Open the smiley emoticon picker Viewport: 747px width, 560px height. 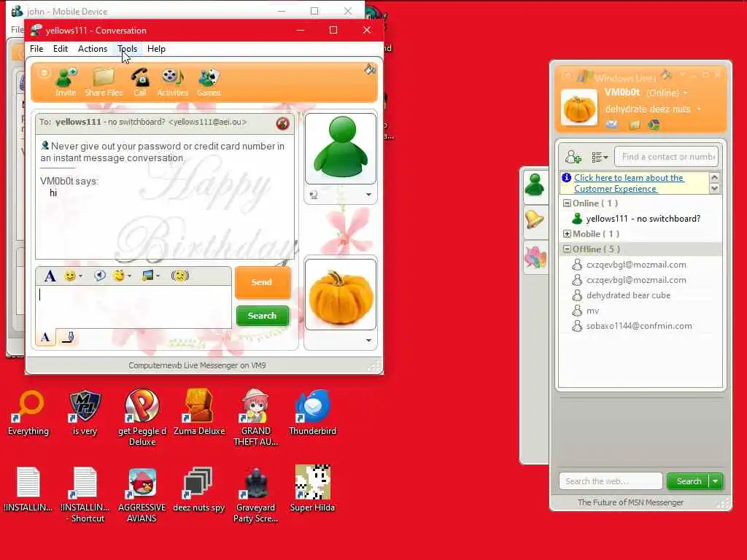(74, 276)
